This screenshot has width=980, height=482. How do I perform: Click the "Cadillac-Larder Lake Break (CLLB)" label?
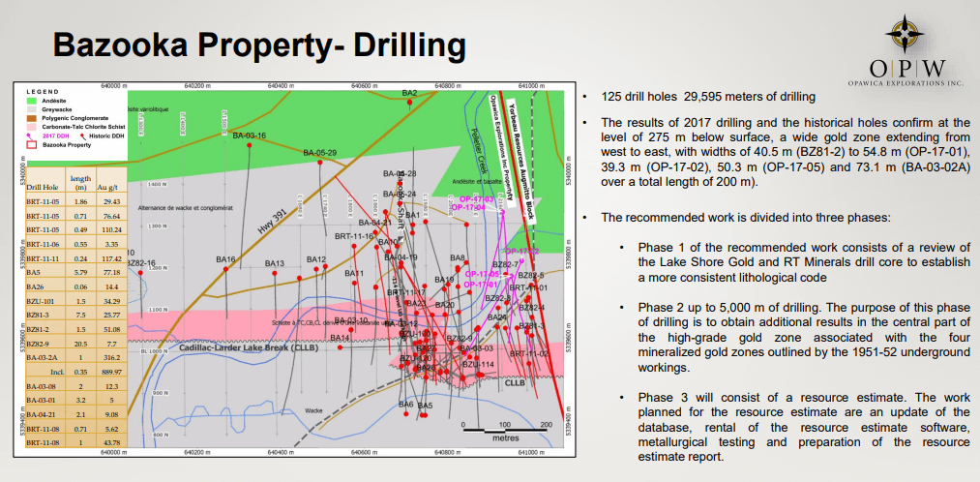coord(249,346)
